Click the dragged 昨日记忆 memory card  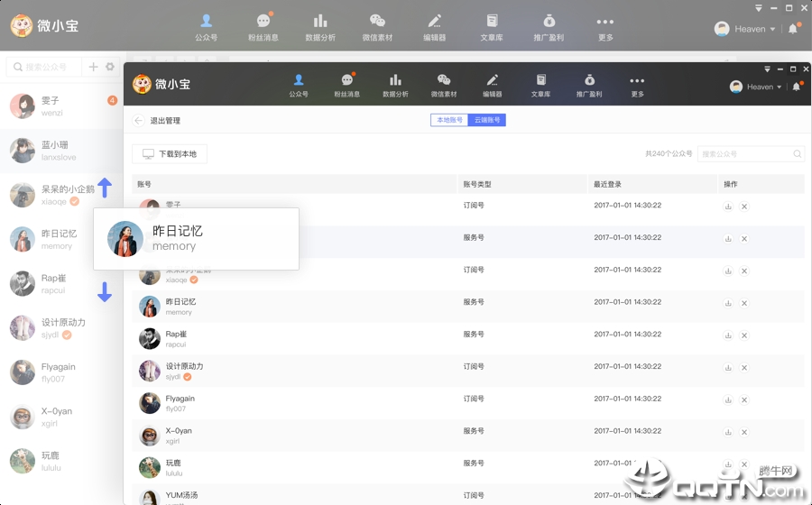click(x=197, y=239)
